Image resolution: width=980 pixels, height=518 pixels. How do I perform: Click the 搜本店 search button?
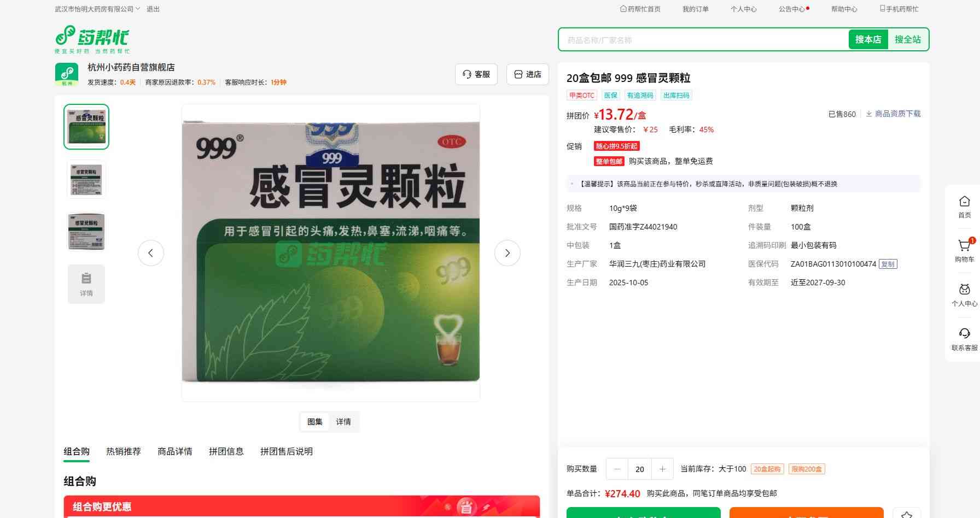pyautogui.click(x=868, y=39)
